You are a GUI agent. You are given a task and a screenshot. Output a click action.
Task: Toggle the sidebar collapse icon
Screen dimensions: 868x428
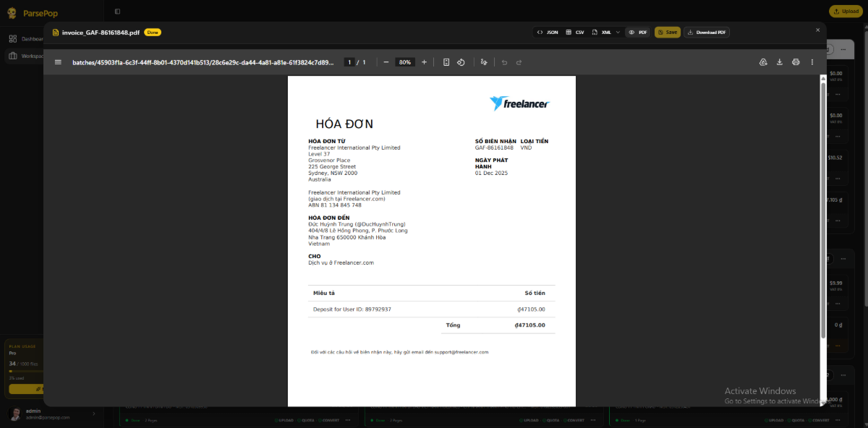[117, 11]
